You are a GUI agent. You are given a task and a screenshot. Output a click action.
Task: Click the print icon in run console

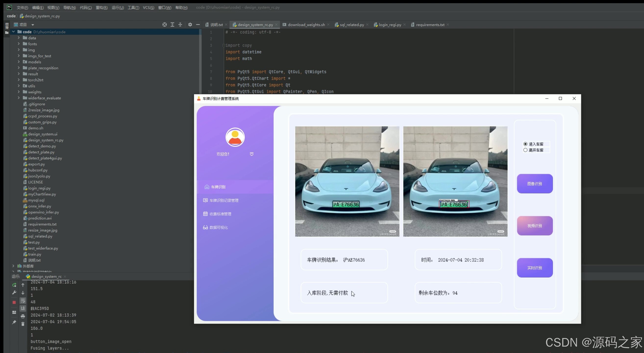pos(23,316)
